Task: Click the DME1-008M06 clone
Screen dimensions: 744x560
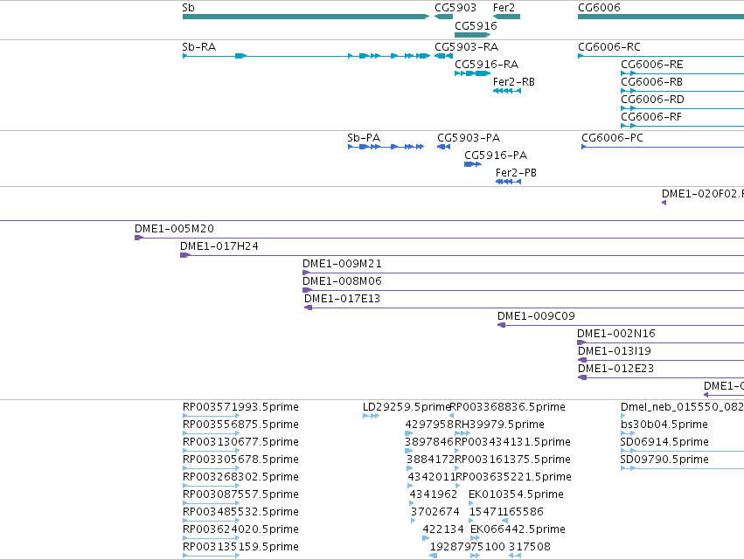Action: coord(524,291)
